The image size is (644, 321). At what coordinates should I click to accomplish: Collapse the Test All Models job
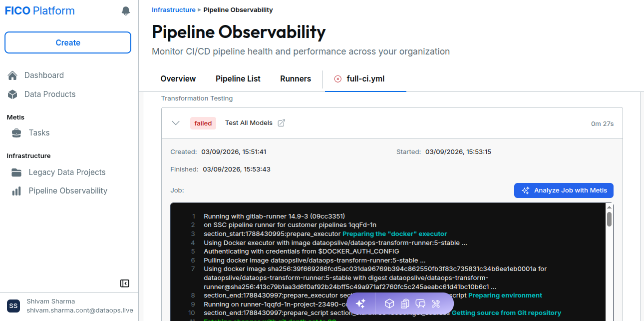pyautogui.click(x=176, y=123)
